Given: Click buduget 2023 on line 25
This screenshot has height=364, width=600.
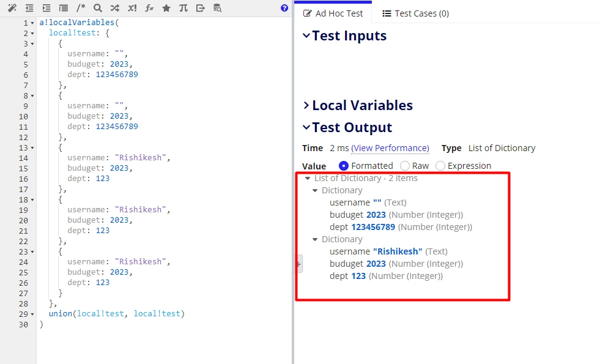Looking at the screenshot, I should [119, 272].
